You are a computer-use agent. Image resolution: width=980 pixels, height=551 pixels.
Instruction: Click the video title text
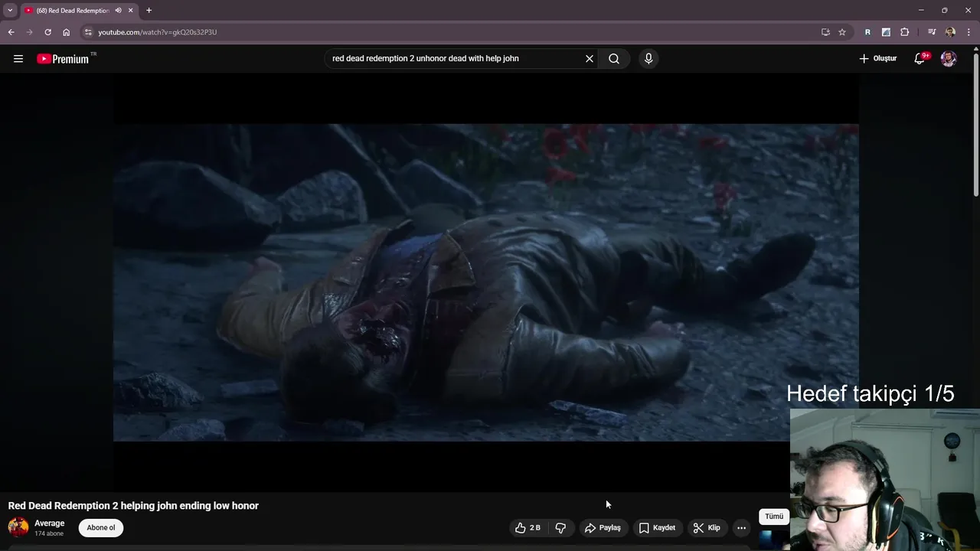[133, 506]
